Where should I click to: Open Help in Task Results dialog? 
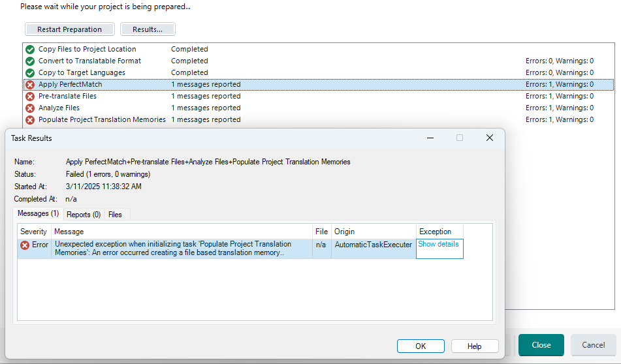click(x=475, y=346)
